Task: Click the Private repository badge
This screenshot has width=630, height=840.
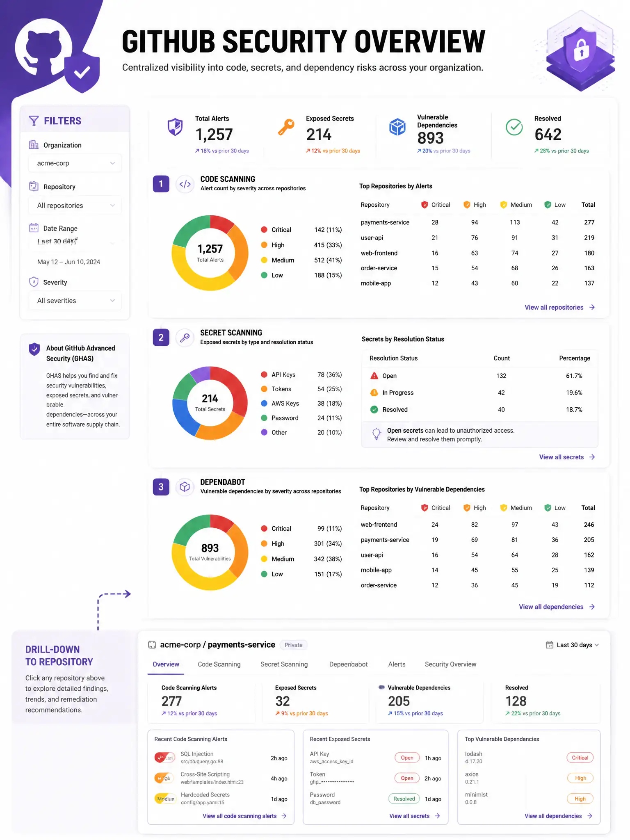Action: point(294,645)
